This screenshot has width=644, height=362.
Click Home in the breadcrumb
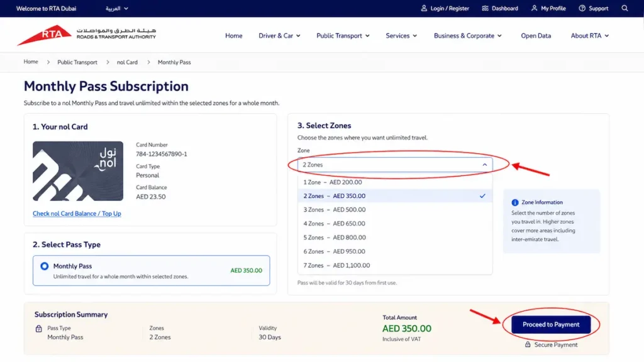pos(31,62)
